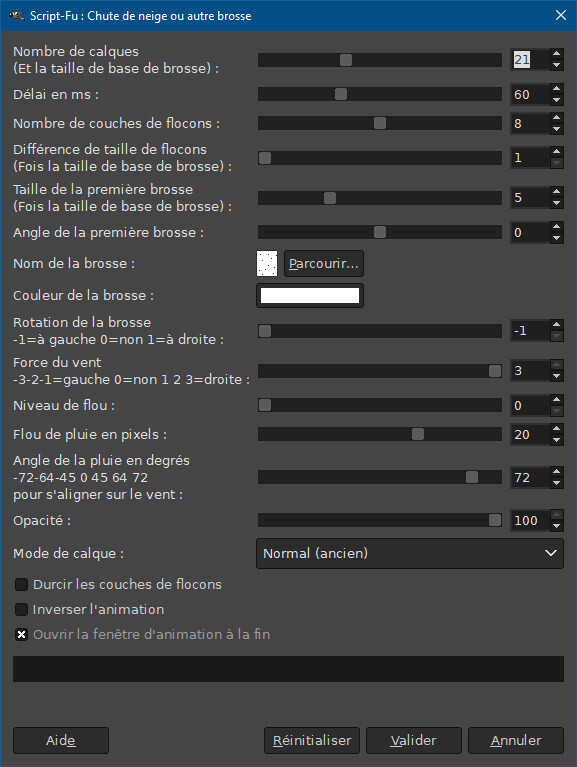Decrease Délai en ms with down arrow
This screenshot has width=577, height=767.
556,100
